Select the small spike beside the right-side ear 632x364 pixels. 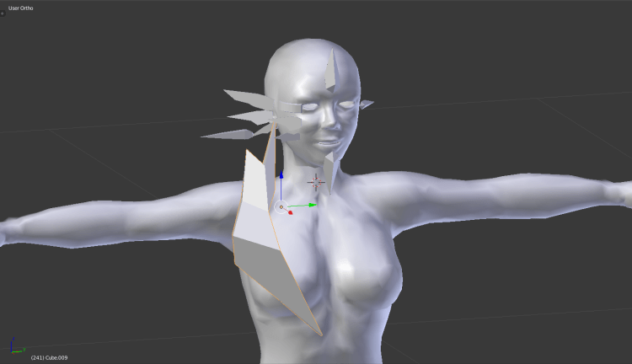click(x=367, y=104)
